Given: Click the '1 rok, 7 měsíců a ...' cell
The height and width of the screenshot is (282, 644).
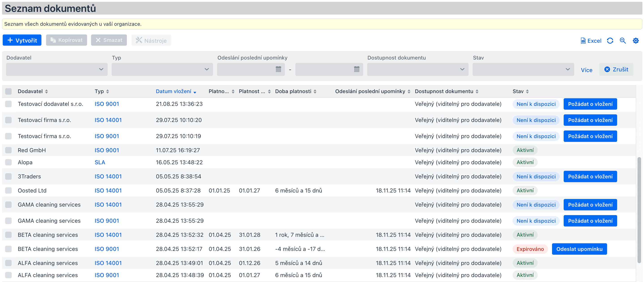Looking at the screenshot, I should pyautogui.click(x=299, y=235).
